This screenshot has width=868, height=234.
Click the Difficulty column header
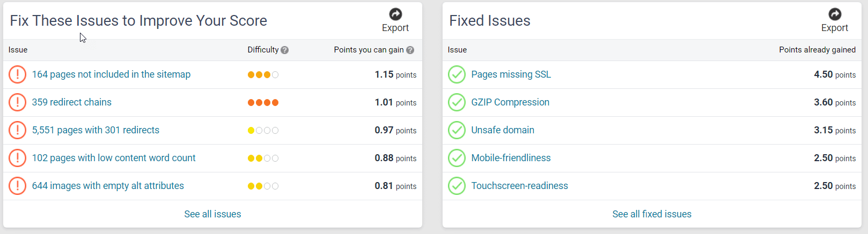(x=263, y=50)
